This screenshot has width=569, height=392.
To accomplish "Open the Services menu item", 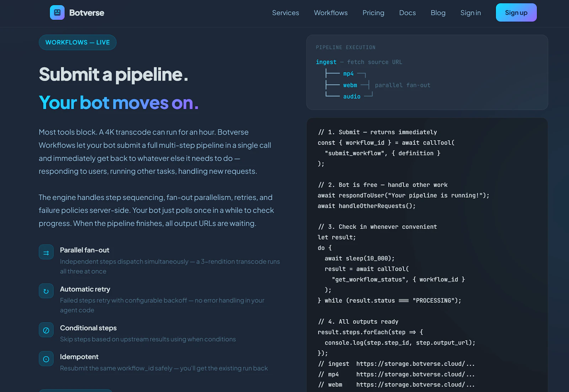I will (x=286, y=13).
